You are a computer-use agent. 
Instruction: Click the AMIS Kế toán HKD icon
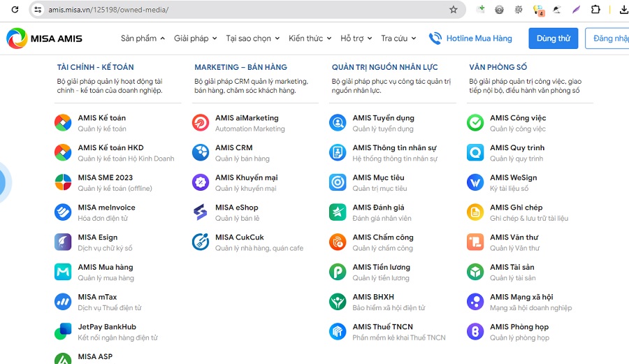63,152
